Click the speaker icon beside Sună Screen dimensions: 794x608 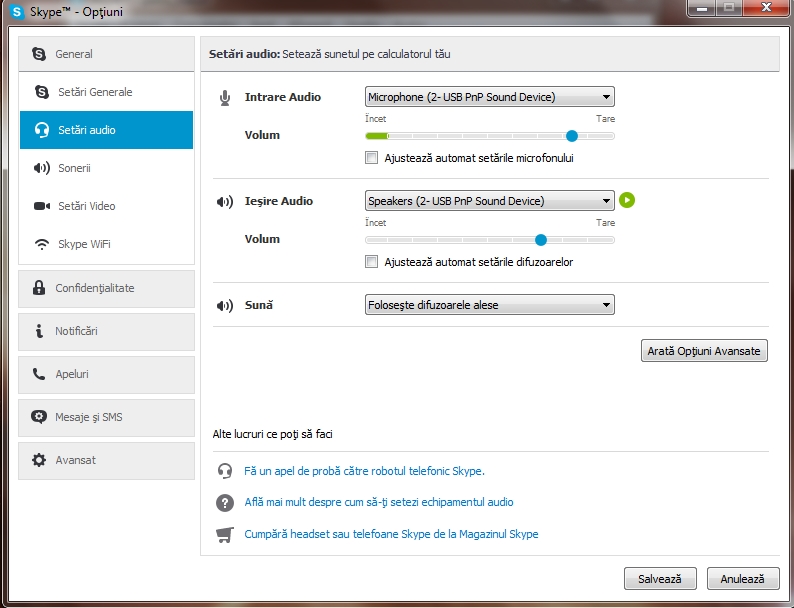225,305
